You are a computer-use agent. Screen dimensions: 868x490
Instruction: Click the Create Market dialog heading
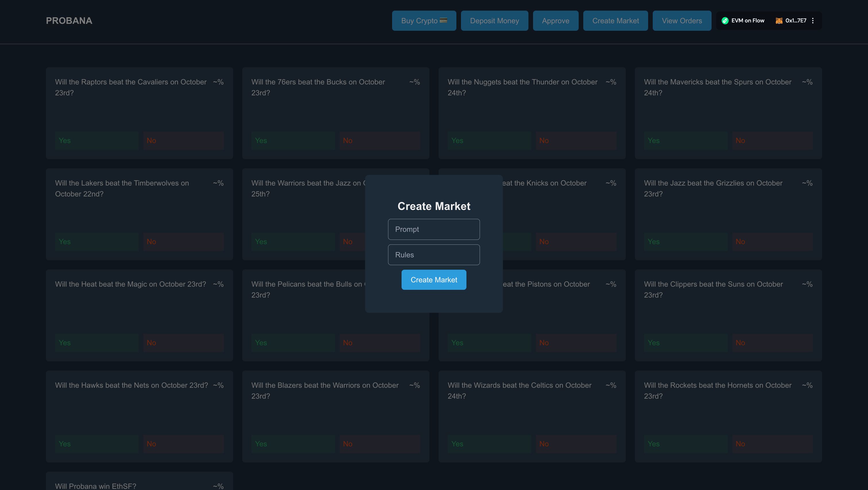click(434, 206)
